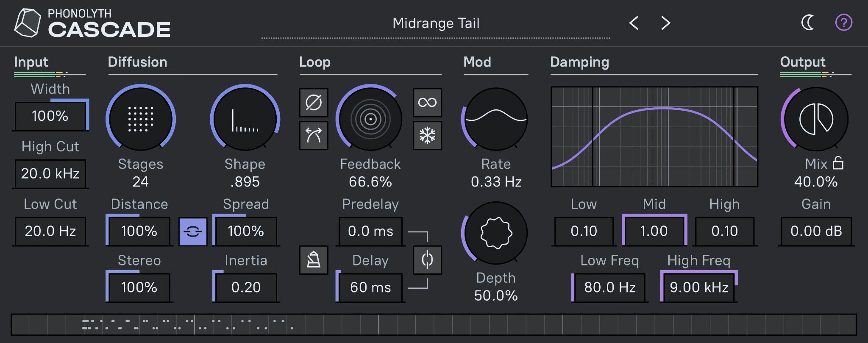Viewport: 868px width, 343px height.
Task: Enable the infinite feedback loop icon
Action: (427, 103)
